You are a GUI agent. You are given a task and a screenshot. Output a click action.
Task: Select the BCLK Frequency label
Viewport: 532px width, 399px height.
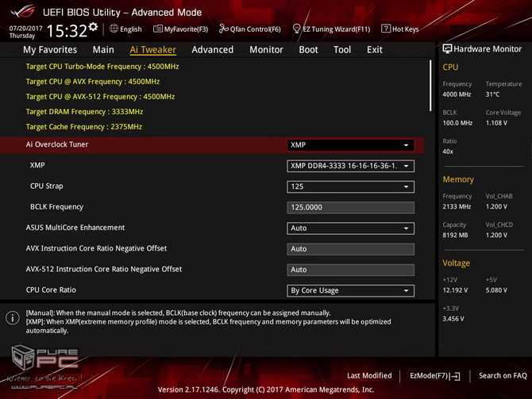[x=56, y=207]
